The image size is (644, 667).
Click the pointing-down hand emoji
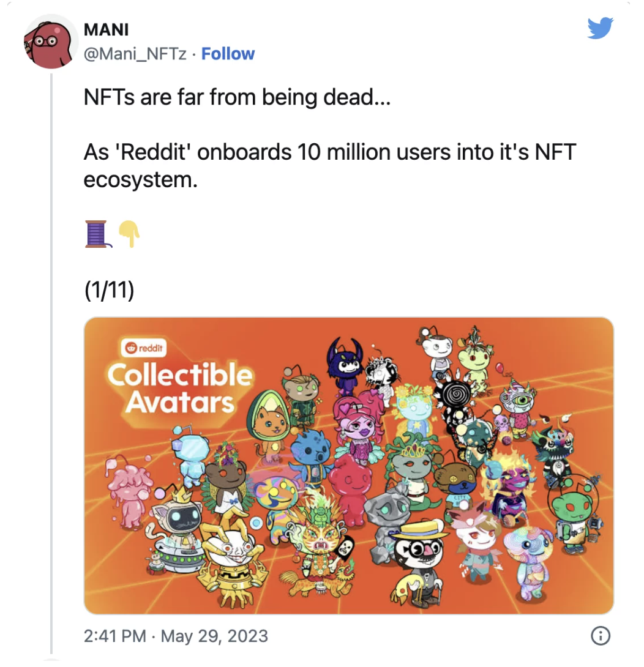point(130,234)
